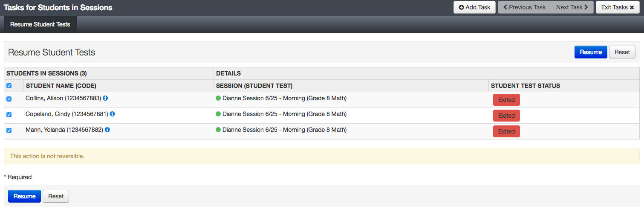Click the bottom Reset button
The height and width of the screenshot is (212, 644).
[x=56, y=196]
